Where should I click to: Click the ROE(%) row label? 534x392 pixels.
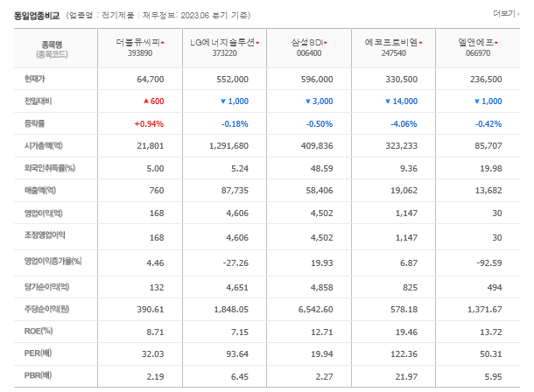pyautogui.click(x=39, y=331)
